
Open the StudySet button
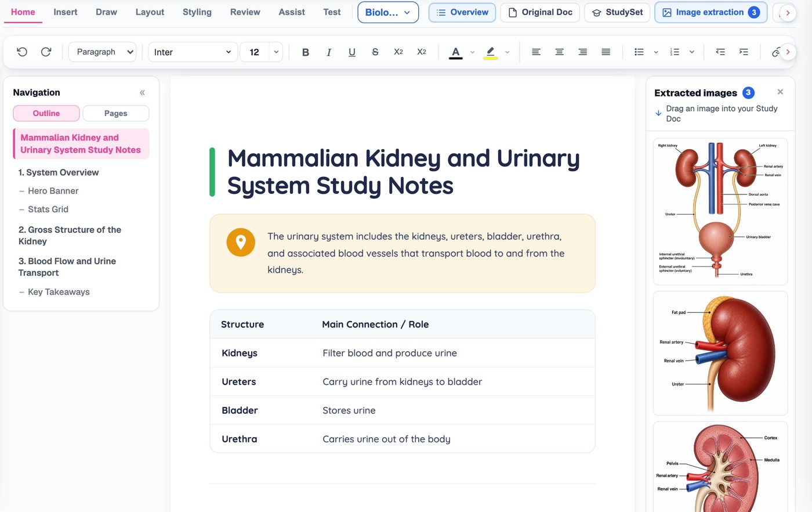click(x=617, y=12)
